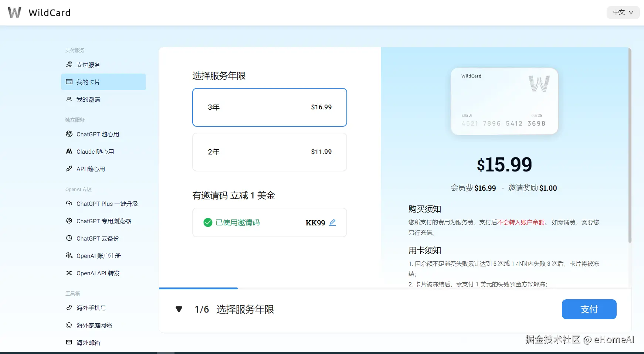Click the API 随心用 plug icon
This screenshot has height=354, width=644.
point(69,169)
